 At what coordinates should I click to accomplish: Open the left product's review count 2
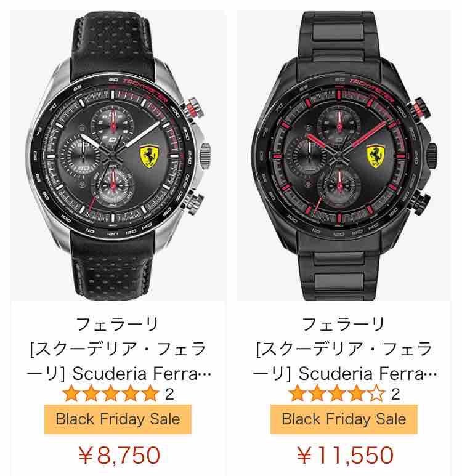[x=169, y=394]
